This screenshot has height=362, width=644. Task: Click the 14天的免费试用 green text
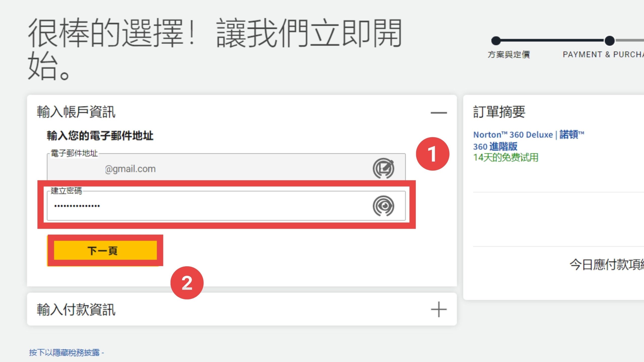506,158
